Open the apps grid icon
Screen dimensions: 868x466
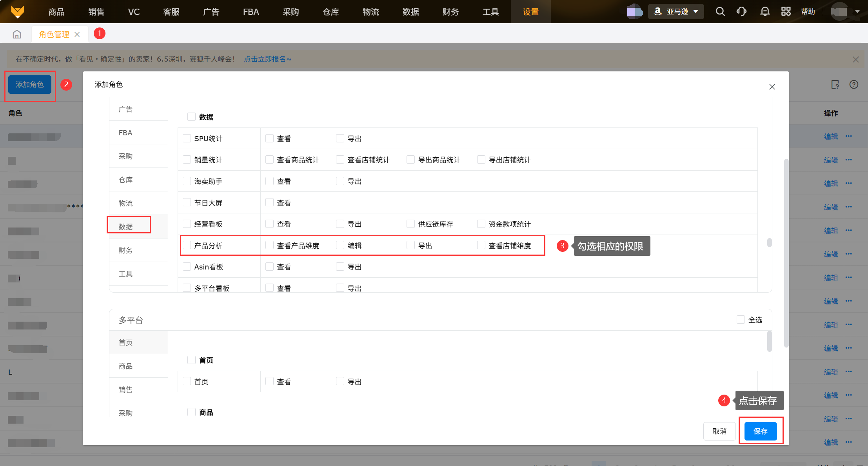tap(786, 11)
